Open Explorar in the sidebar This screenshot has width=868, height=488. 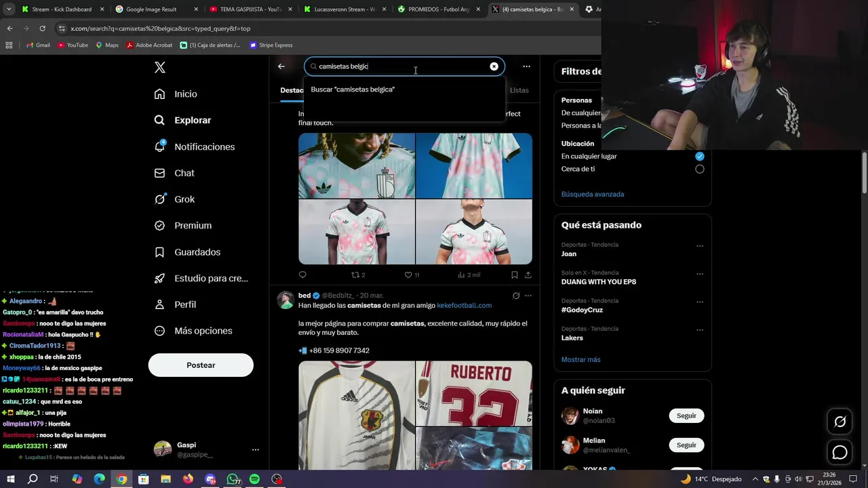(x=182, y=120)
